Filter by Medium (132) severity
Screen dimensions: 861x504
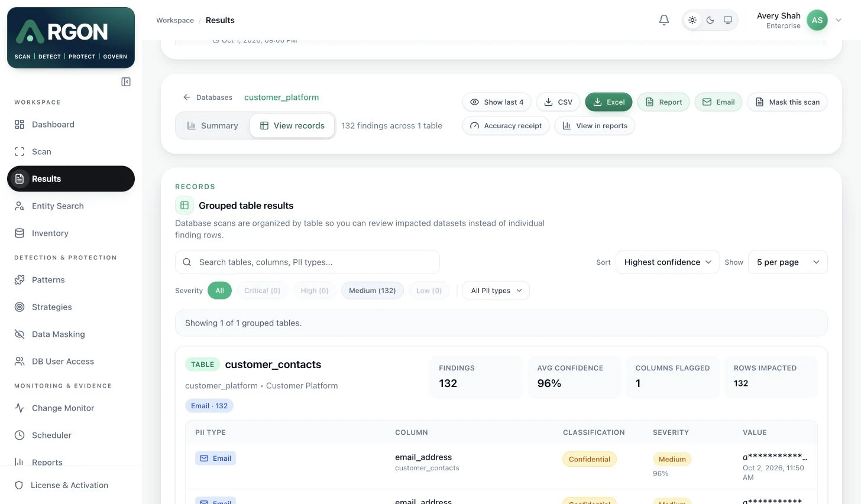[x=373, y=291]
